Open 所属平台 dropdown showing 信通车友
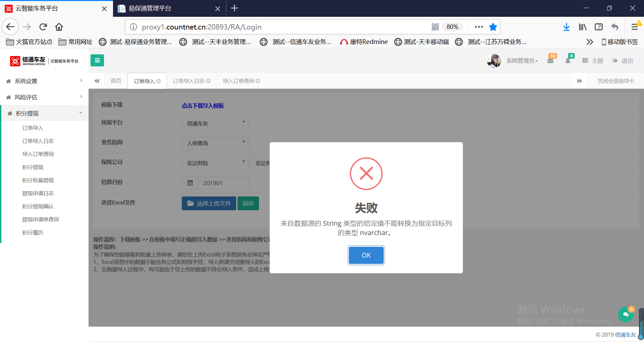644x342 pixels. (215, 123)
